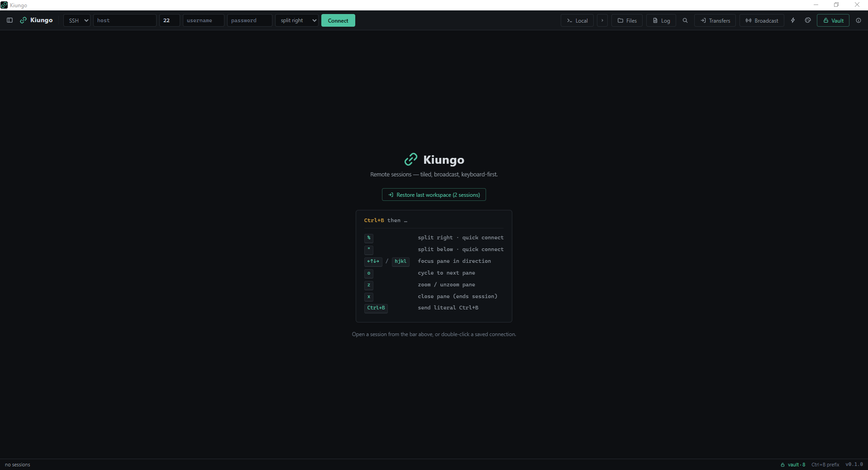
Task: Click the port field showing 22
Action: click(170, 20)
